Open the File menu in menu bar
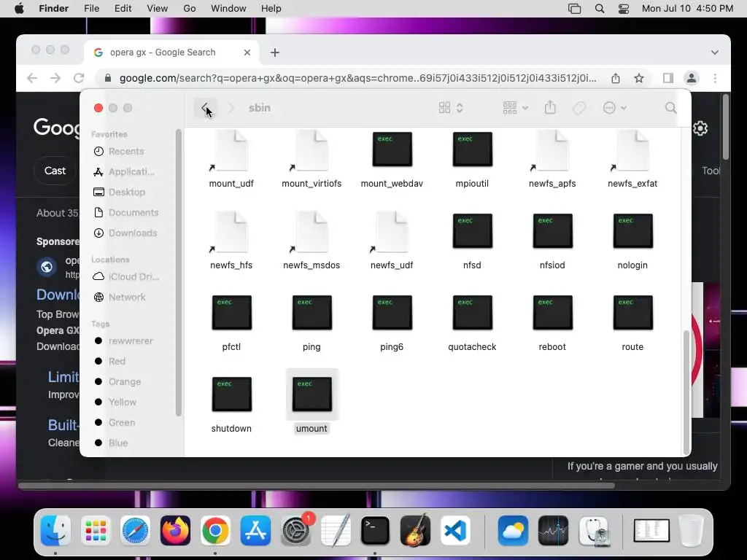Viewport: 747px width, 560px height. tap(91, 9)
